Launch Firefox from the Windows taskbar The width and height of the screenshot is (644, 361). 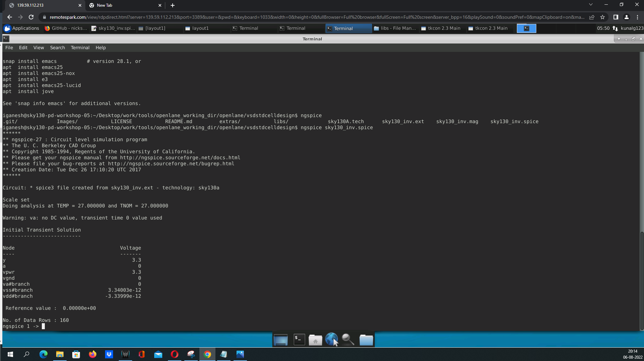[x=93, y=354]
